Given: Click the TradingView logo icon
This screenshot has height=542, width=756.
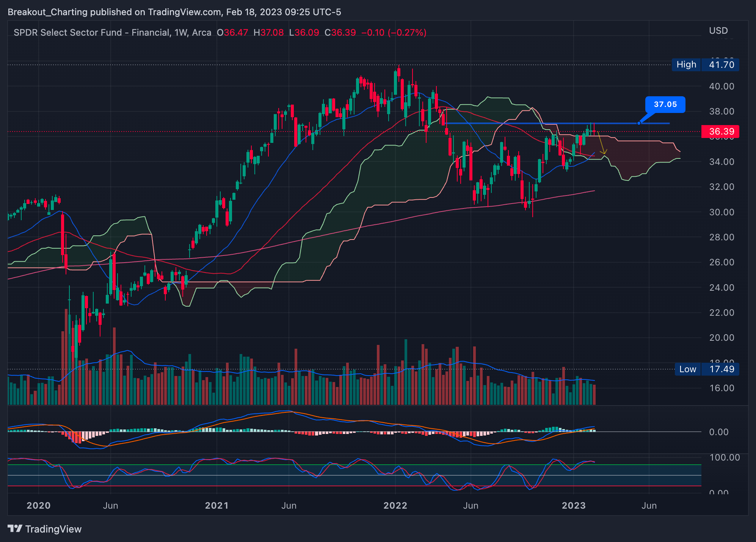Looking at the screenshot, I should tap(15, 528).
